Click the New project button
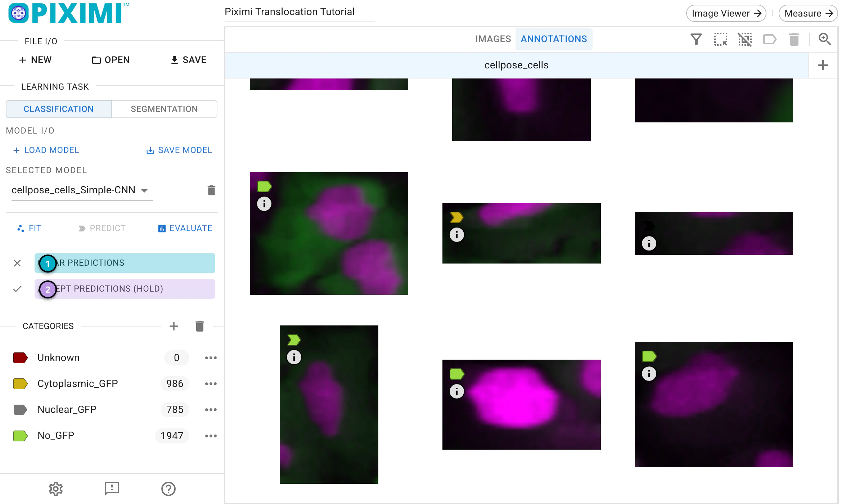864x504 pixels. 35,60
